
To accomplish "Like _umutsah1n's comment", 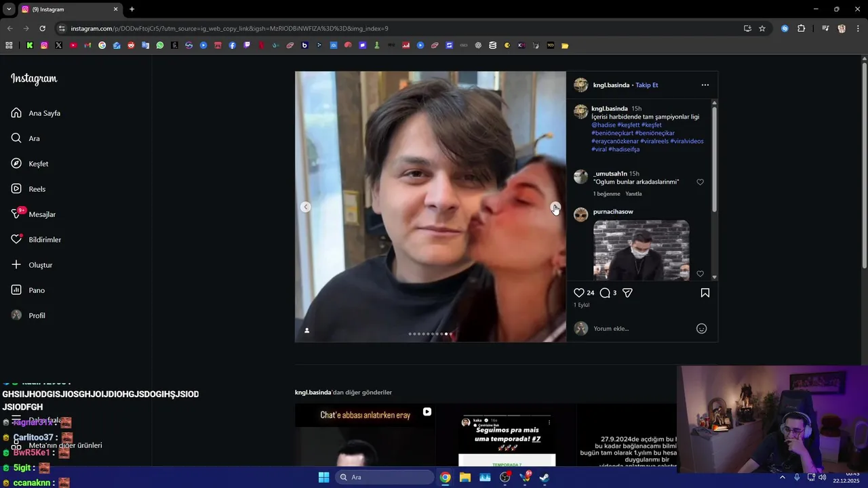I will click(701, 182).
